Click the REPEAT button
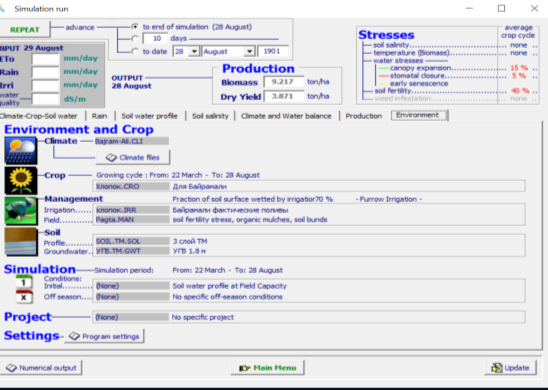Screen dimensions: 548x390 coord(24,30)
